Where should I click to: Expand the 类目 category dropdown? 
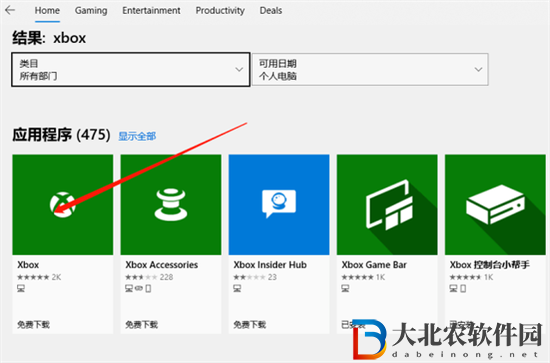[x=130, y=69]
